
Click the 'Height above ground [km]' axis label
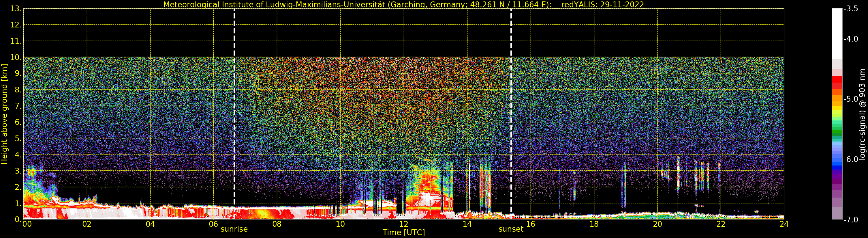coord(4,114)
